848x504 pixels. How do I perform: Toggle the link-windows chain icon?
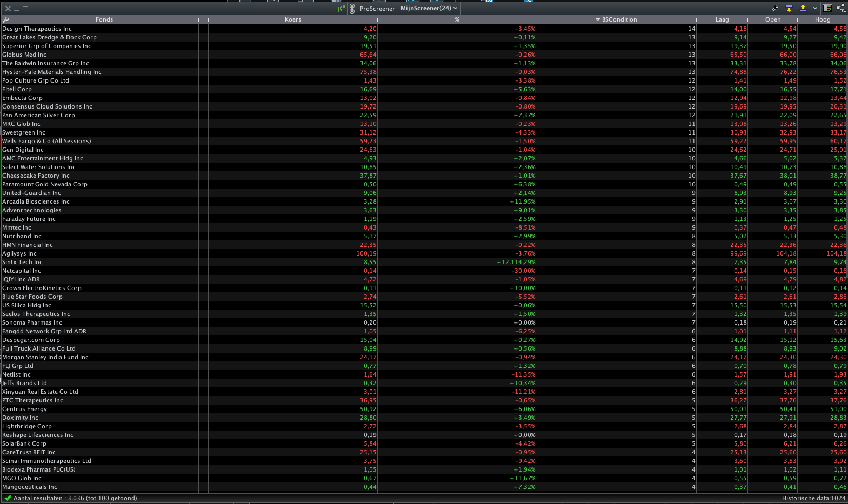pos(352,8)
